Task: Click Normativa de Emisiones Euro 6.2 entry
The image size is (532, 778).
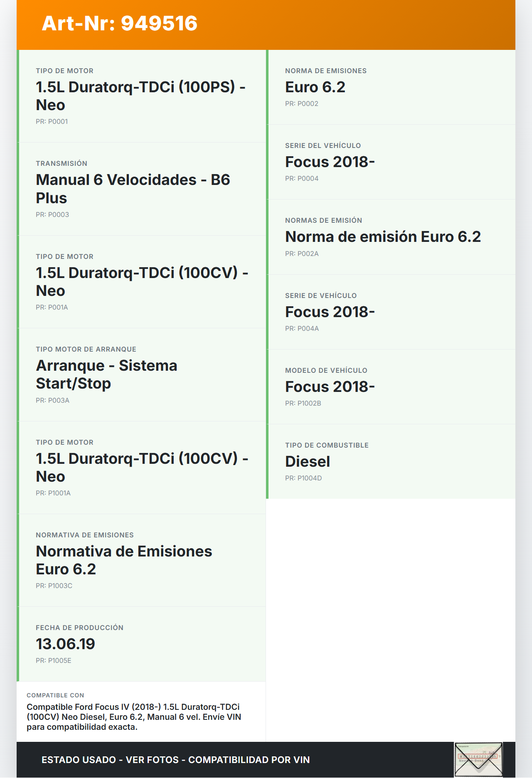Action: (124, 560)
